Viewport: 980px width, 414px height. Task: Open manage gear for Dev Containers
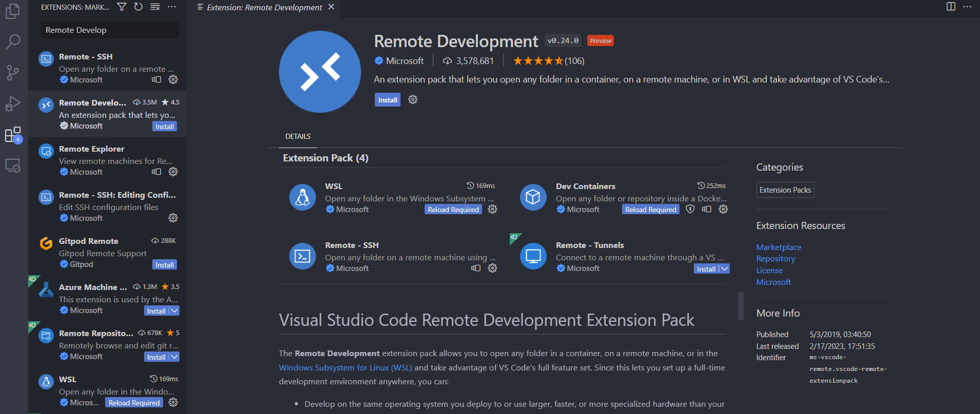(723, 209)
